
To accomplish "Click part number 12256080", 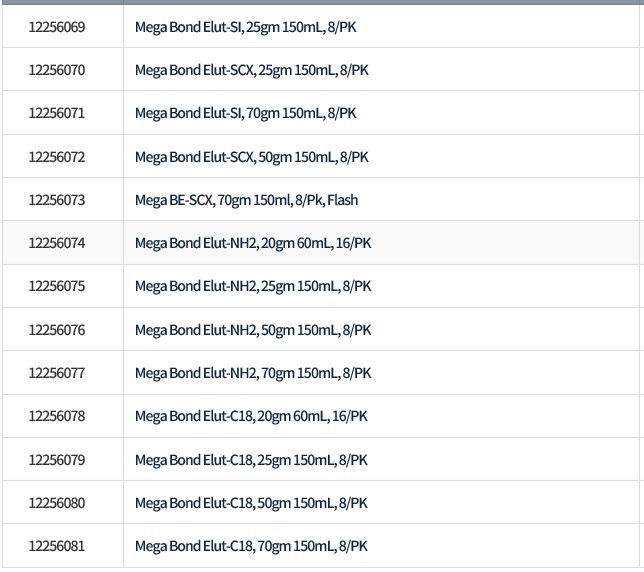I will 57,503.
